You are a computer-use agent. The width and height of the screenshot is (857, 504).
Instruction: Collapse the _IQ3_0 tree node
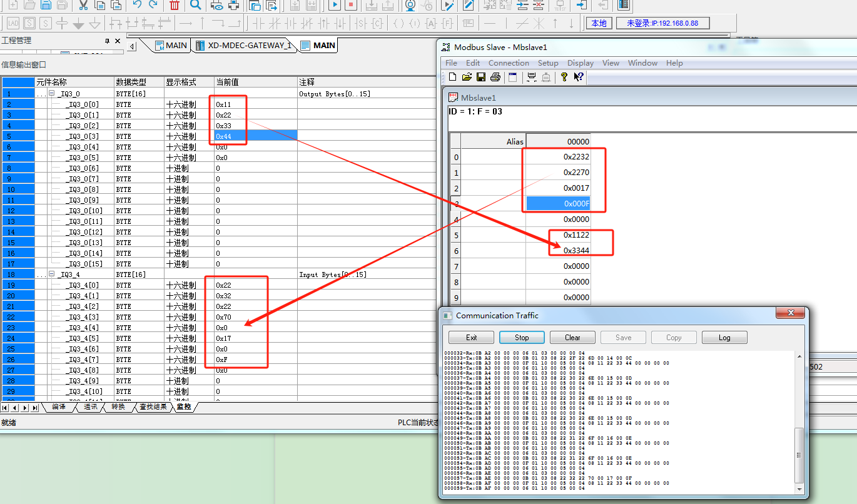pyautogui.click(x=52, y=93)
